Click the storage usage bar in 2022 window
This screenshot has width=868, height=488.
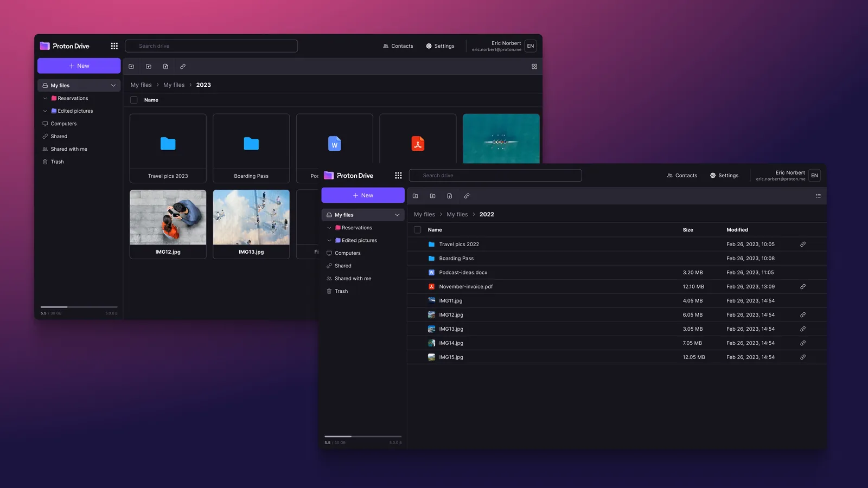(363, 436)
